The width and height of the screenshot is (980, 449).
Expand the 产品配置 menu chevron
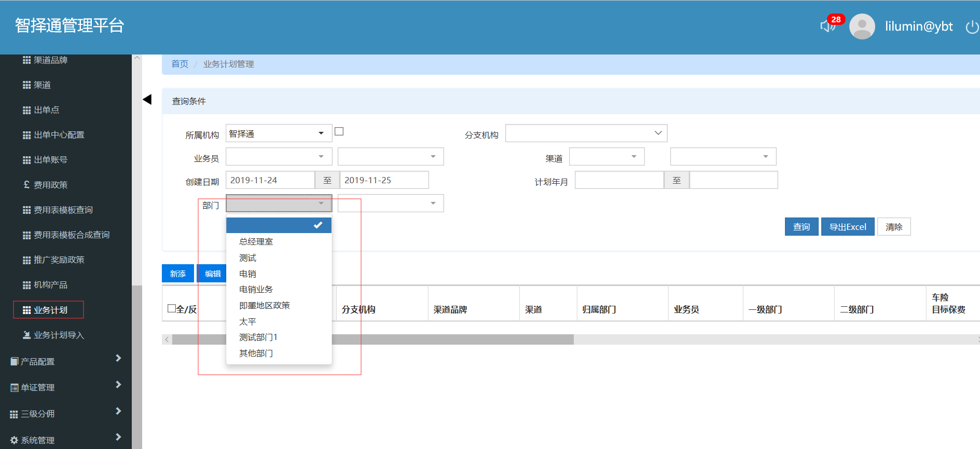point(118,358)
